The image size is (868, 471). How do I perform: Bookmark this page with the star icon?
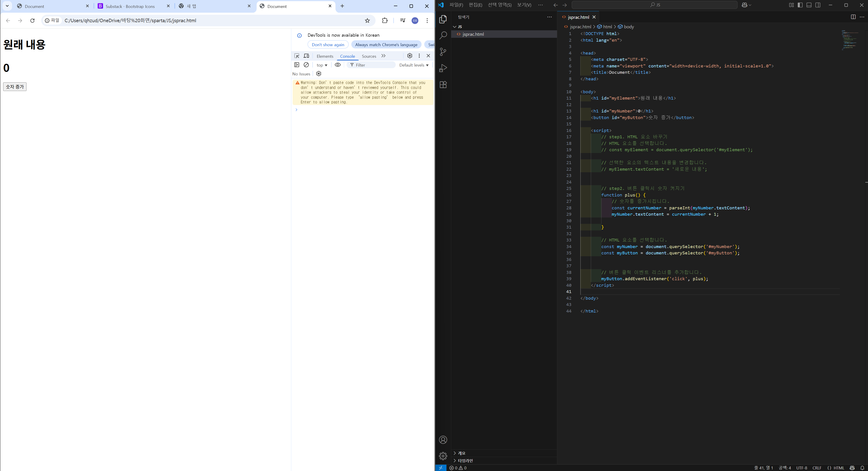coord(367,21)
